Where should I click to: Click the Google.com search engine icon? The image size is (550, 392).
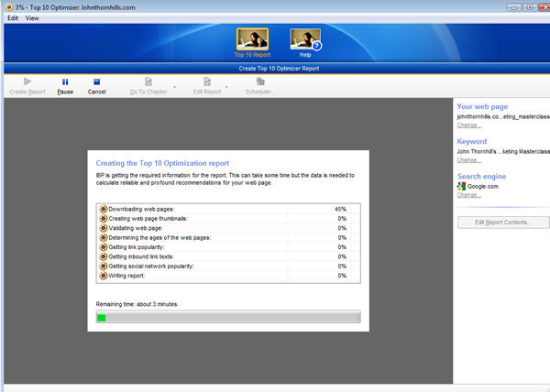pos(461,186)
